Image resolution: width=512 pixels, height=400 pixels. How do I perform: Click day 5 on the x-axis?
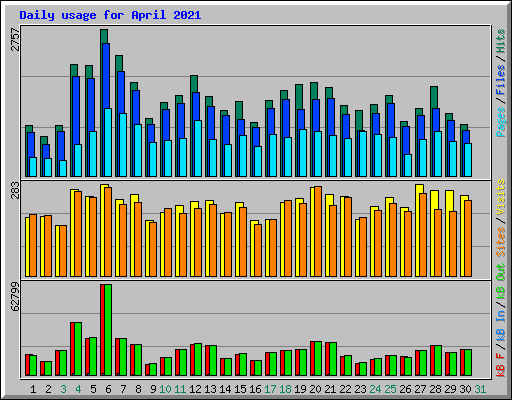(93, 389)
